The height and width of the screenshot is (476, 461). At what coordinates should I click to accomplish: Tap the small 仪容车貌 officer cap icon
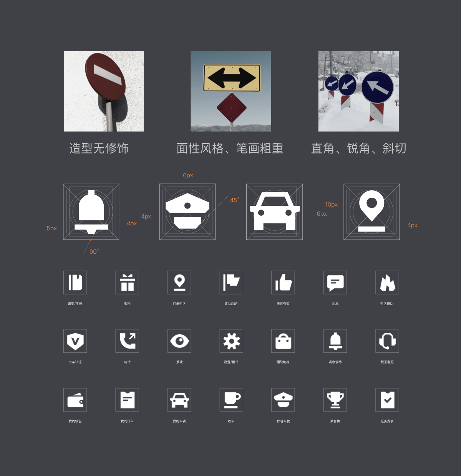[x=283, y=400]
